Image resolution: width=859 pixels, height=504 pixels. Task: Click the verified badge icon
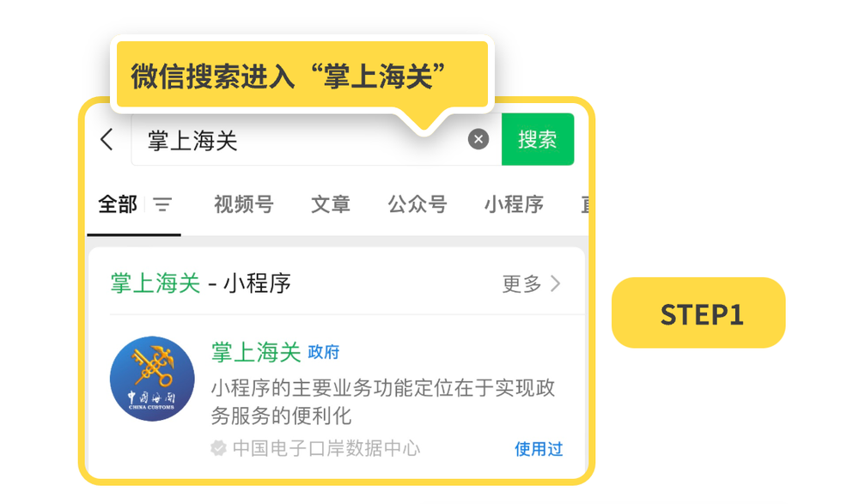coord(219,448)
